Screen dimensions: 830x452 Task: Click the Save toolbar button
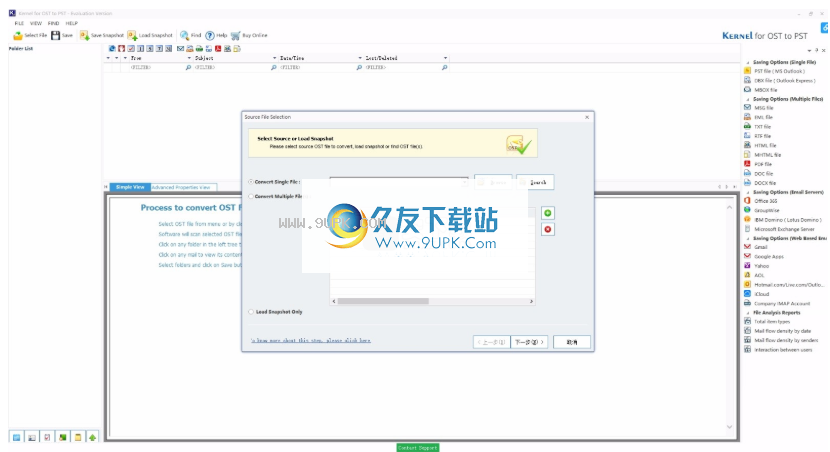pos(62,35)
